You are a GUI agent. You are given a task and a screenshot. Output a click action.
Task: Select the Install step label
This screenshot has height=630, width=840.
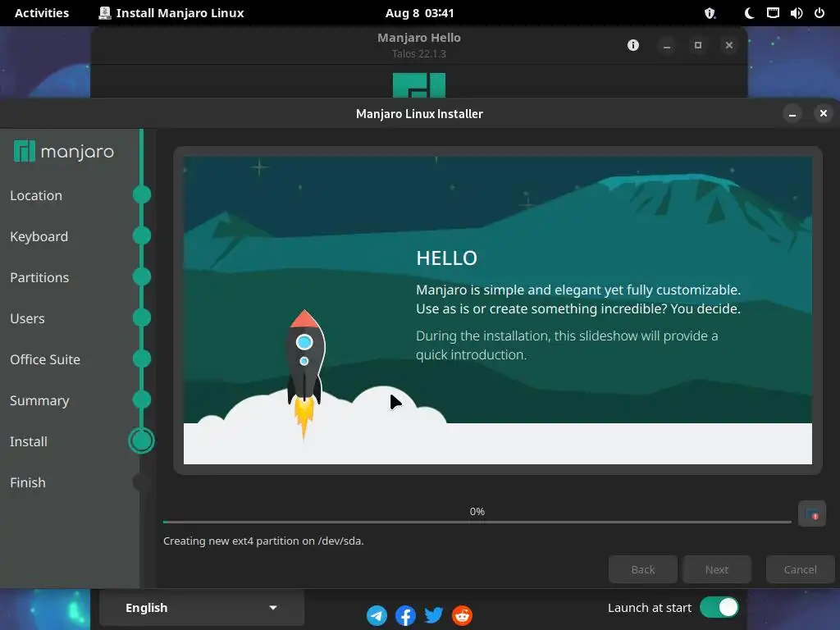pos(29,441)
